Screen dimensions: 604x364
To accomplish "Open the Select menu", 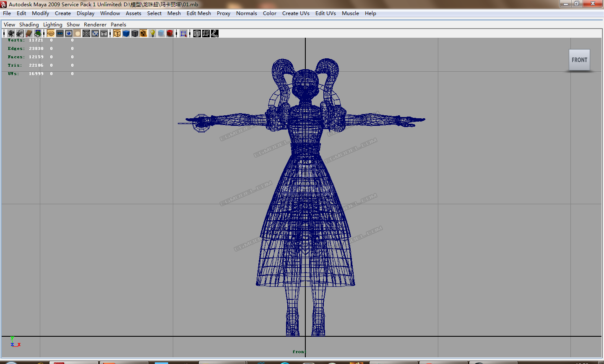I will click(x=154, y=13).
